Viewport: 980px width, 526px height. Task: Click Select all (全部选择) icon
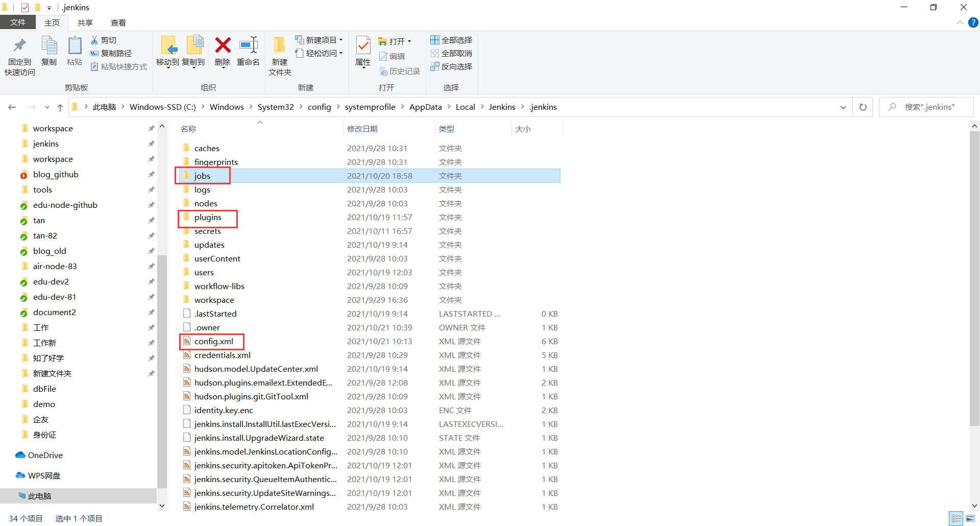435,40
